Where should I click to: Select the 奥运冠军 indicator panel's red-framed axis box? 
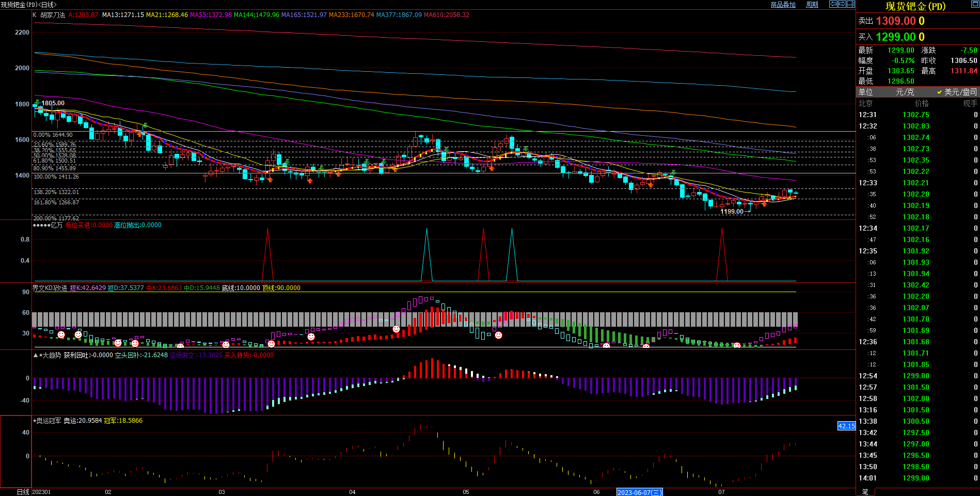tap(15, 451)
